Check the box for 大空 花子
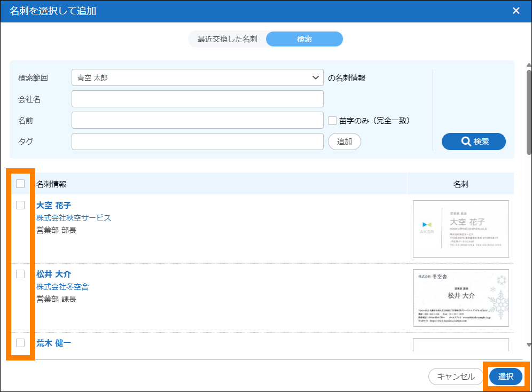Viewport: 532px width, 392px height. coord(20,205)
